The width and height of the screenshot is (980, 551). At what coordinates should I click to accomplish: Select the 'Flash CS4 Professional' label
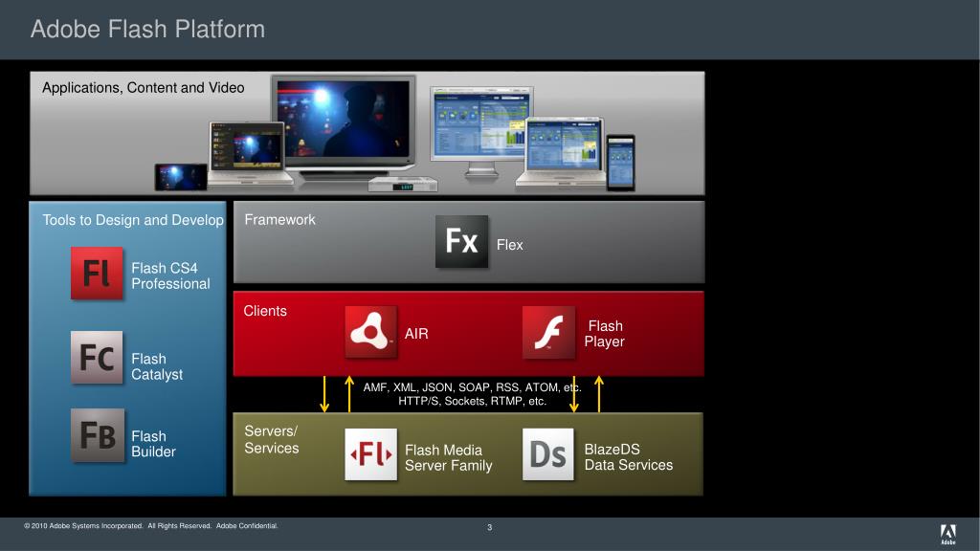170,275
